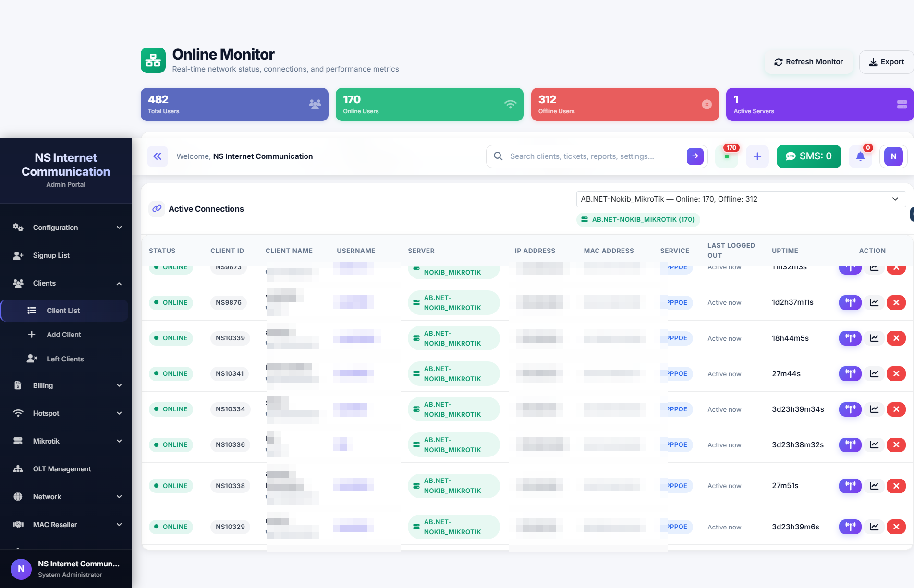
Task: Click signal icon for NS10339 row
Action: (x=850, y=338)
